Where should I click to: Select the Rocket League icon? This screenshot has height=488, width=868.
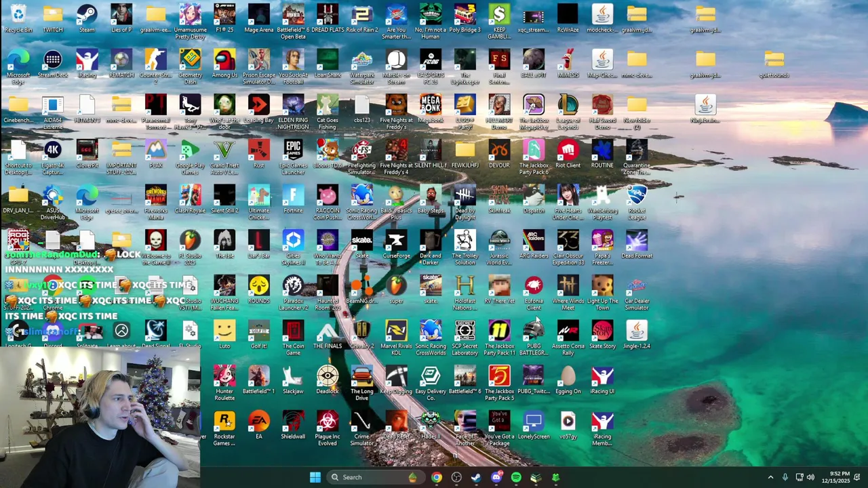[x=637, y=202]
